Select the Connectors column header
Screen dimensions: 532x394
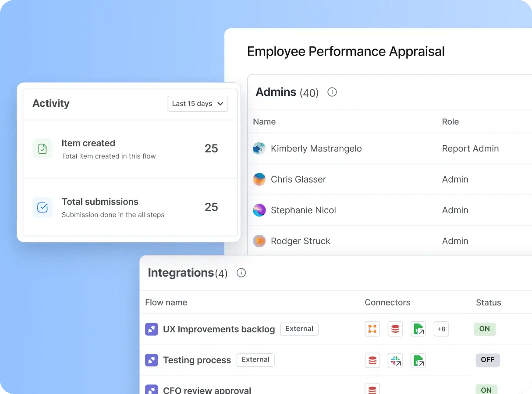tap(387, 303)
